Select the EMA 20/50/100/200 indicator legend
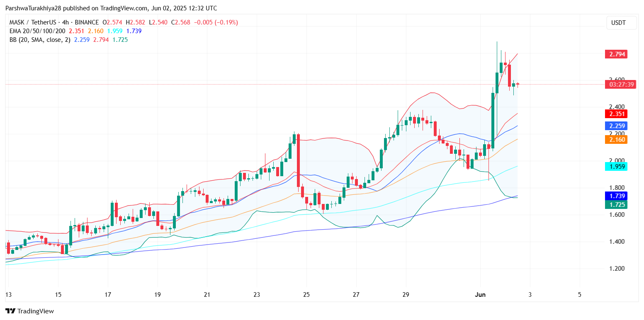Image resolution: width=644 pixels, height=320 pixels. point(37,31)
